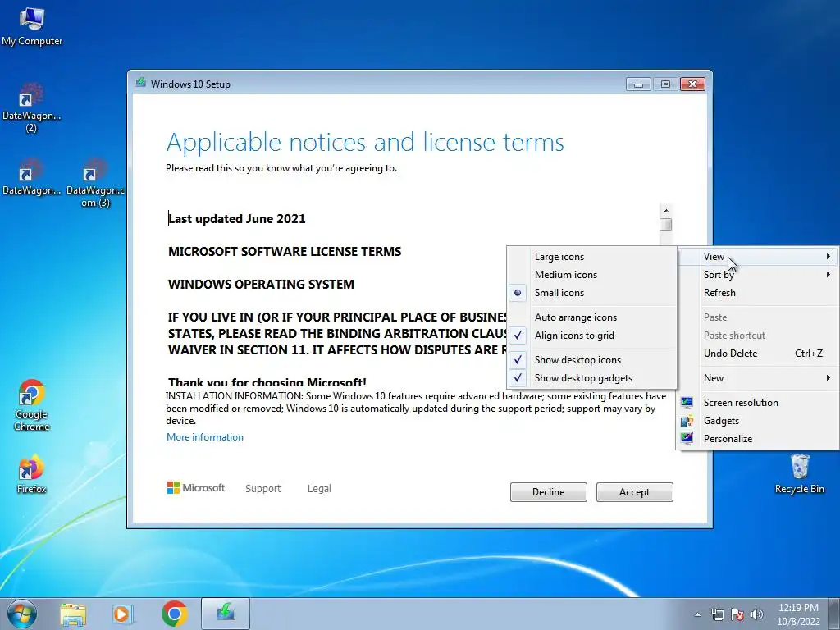The image size is (840, 630).
Task: Click the Gadgets menu icon
Action: (x=687, y=421)
